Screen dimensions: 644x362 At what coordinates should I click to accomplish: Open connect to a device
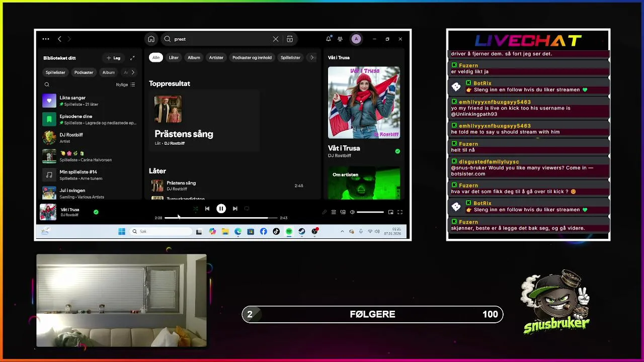pos(343,212)
